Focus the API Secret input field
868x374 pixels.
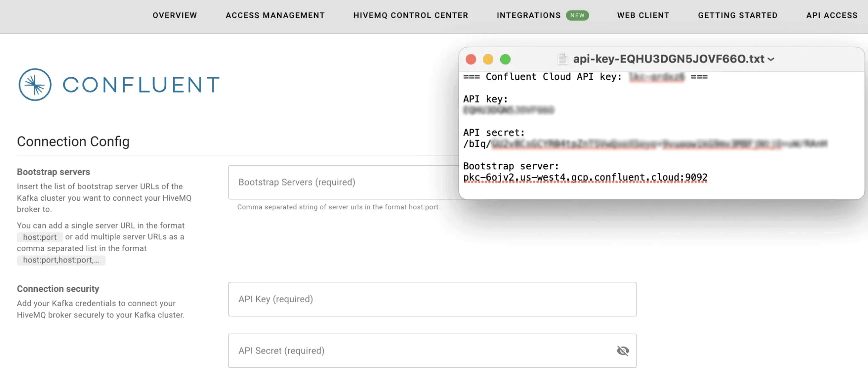(432, 351)
